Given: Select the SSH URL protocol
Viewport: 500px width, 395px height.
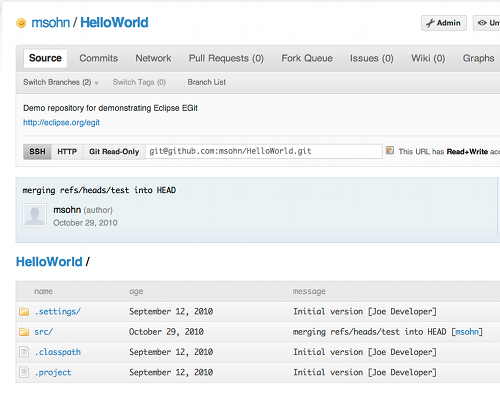Looking at the screenshot, I should click(x=37, y=152).
